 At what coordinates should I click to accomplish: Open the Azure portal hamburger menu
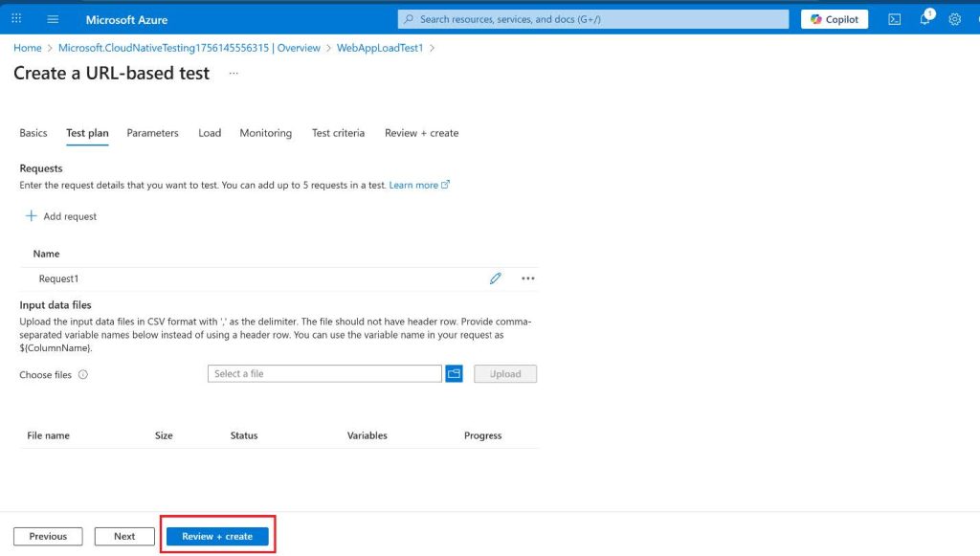coord(53,19)
